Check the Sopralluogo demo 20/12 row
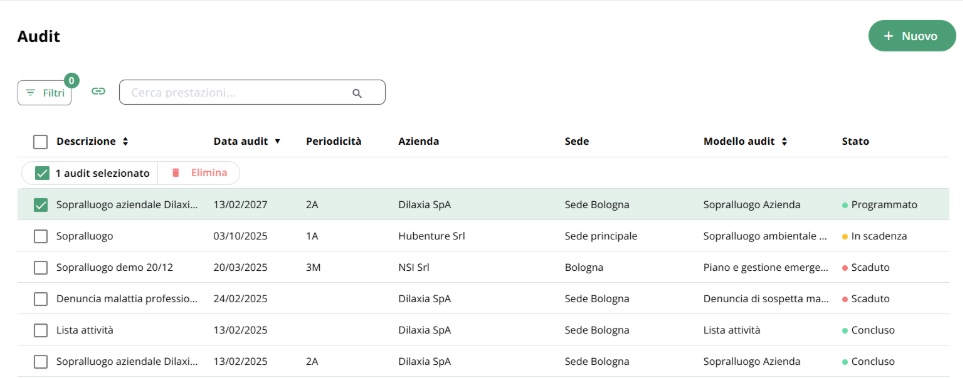This screenshot has height=378, width=963. tap(41, 267)
